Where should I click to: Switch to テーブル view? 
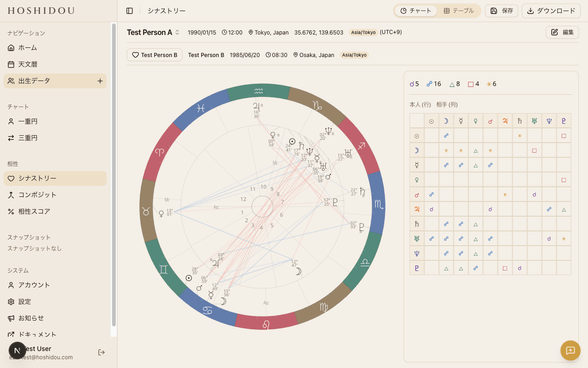pyautogui.click(x=458, y=11)
